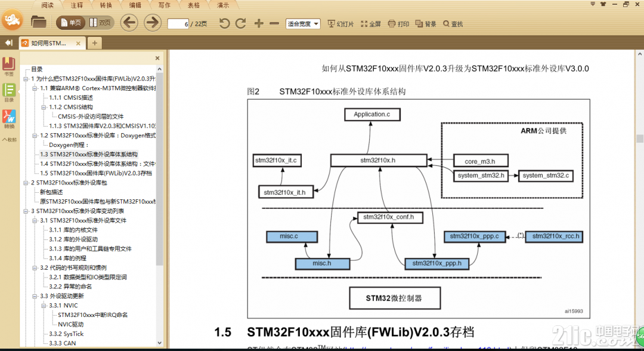
Task: Switch to double page view (双页)
Action: click(x=100, y=23)
